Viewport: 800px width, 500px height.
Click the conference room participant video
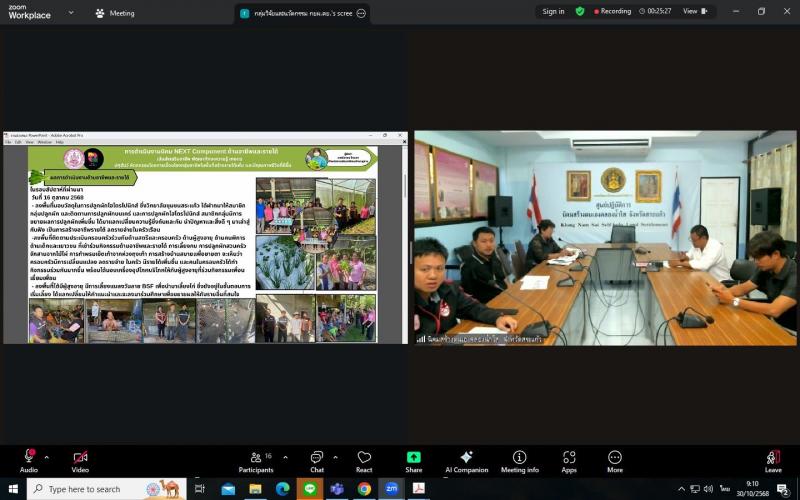[605, 238]
